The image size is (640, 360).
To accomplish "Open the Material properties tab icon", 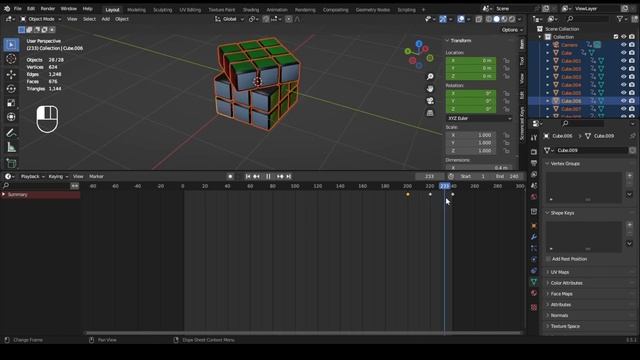I will point(534,293).
